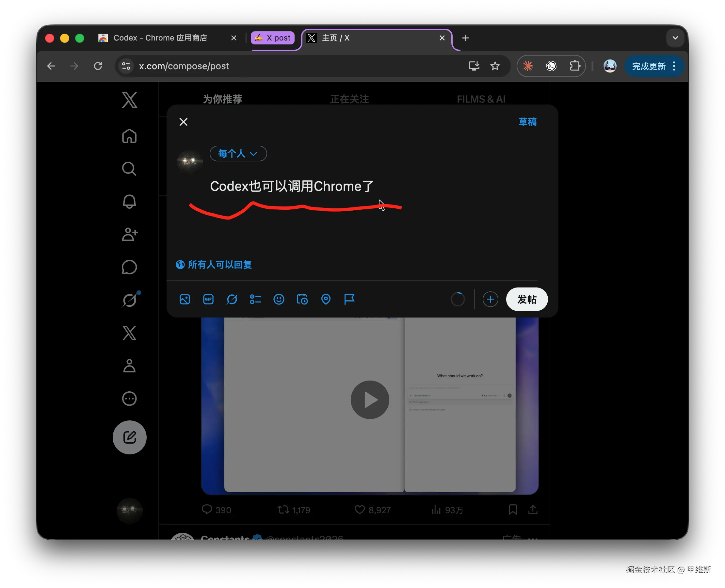The height and width of the screenshot is (588, 725).
Task: Repost the post with 1,179 reposts
Action: pyautogui.click(x=294, y=510)
